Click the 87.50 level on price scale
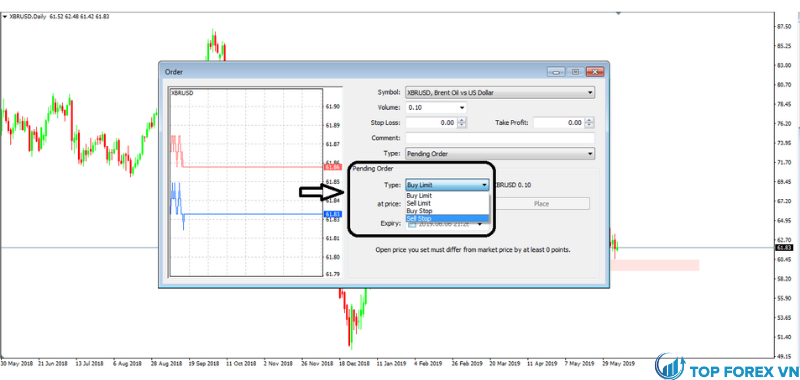 [x=783, y=26]
